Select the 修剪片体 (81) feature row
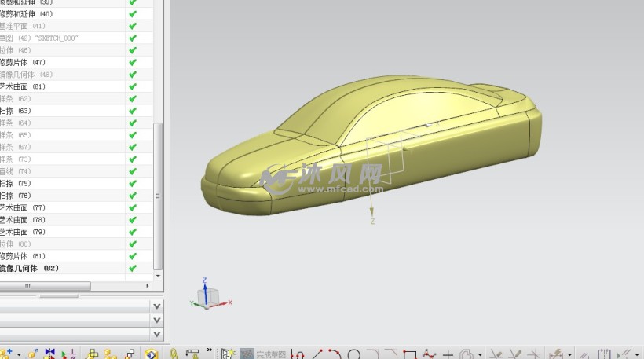This screenshot has width=644, height=359. point(76,256)
